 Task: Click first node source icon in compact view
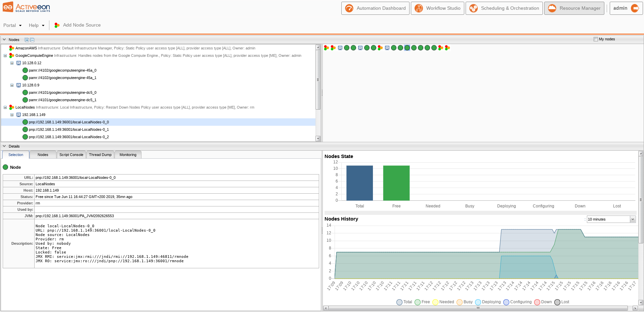pos(327,48)
